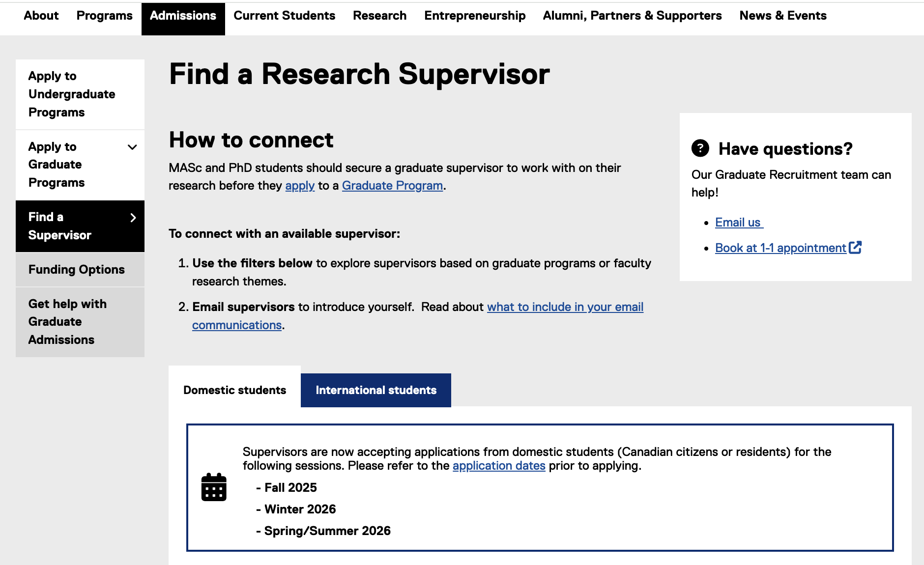Go to Current Students in top navigation
This screenshot has height=565, width=924.
click(284, 16)
